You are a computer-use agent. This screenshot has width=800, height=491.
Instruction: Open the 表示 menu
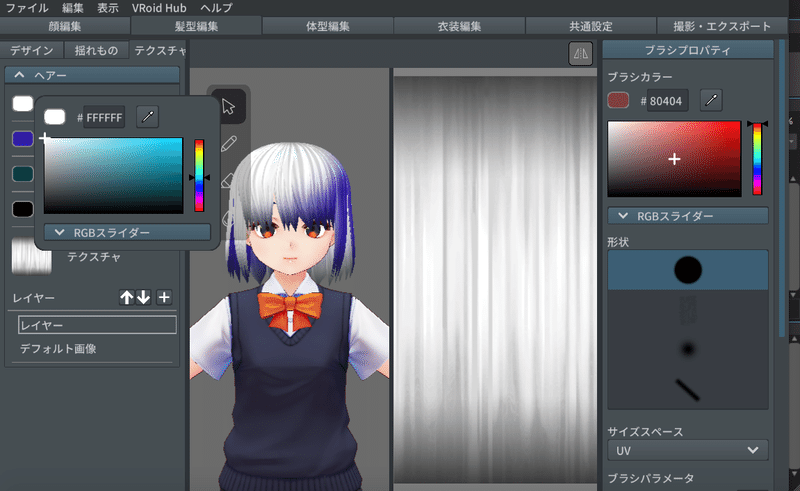108,8
